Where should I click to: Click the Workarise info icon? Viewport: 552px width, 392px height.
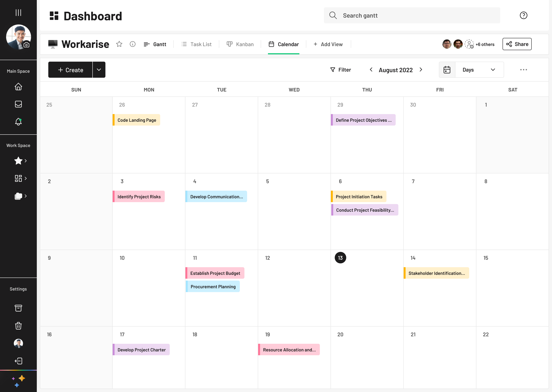[132, 44]
